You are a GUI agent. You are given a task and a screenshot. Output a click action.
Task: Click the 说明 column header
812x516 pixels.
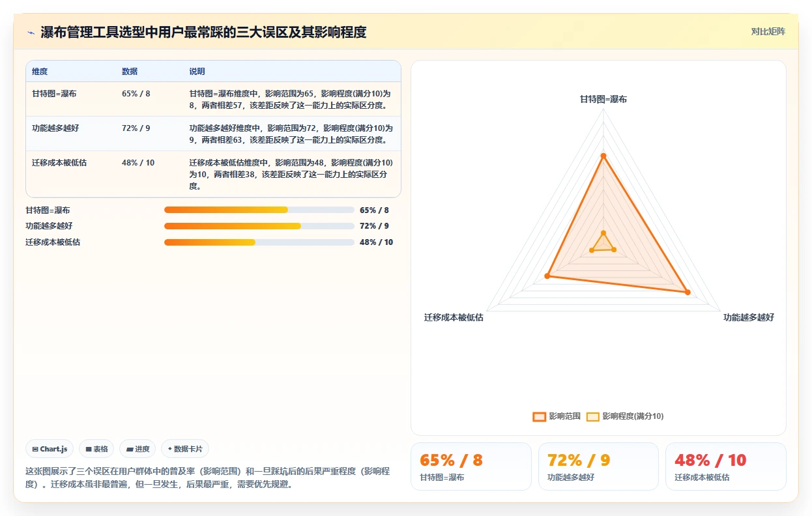(x=197, y=72)
